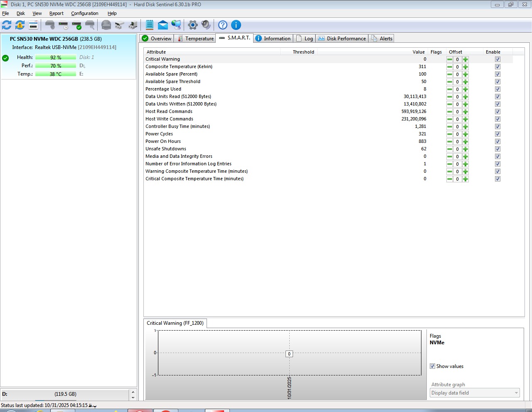Switch to the Disk Performance tab

click(342, 39)
